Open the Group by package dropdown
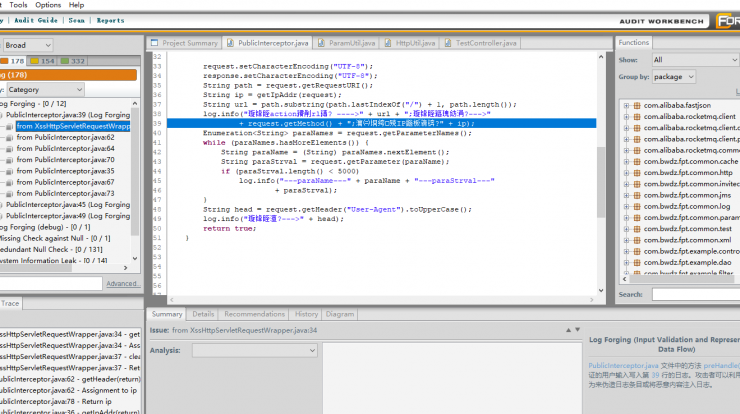740x414 pixels. [x=674, y=77]
